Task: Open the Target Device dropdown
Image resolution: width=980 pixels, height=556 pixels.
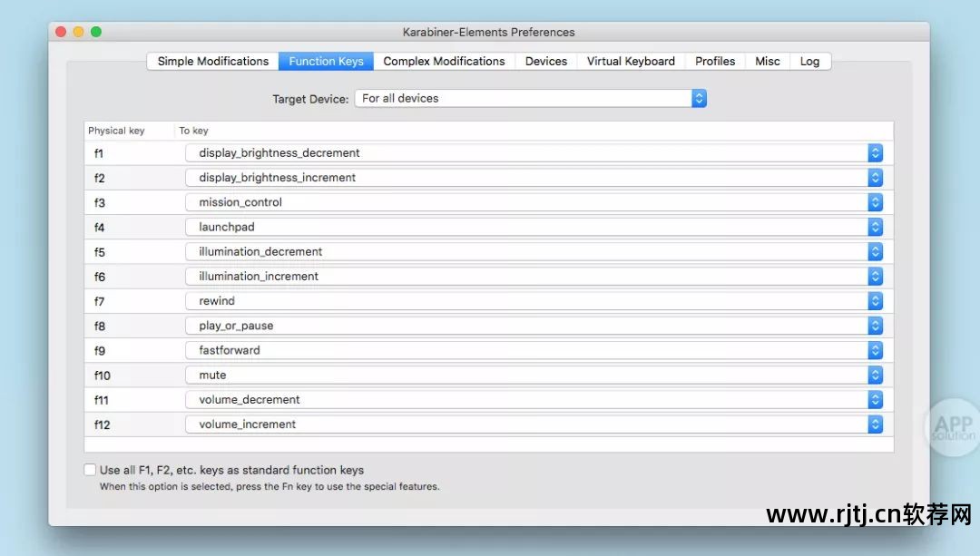Action: pyautogui.click(x=531, y=98)
